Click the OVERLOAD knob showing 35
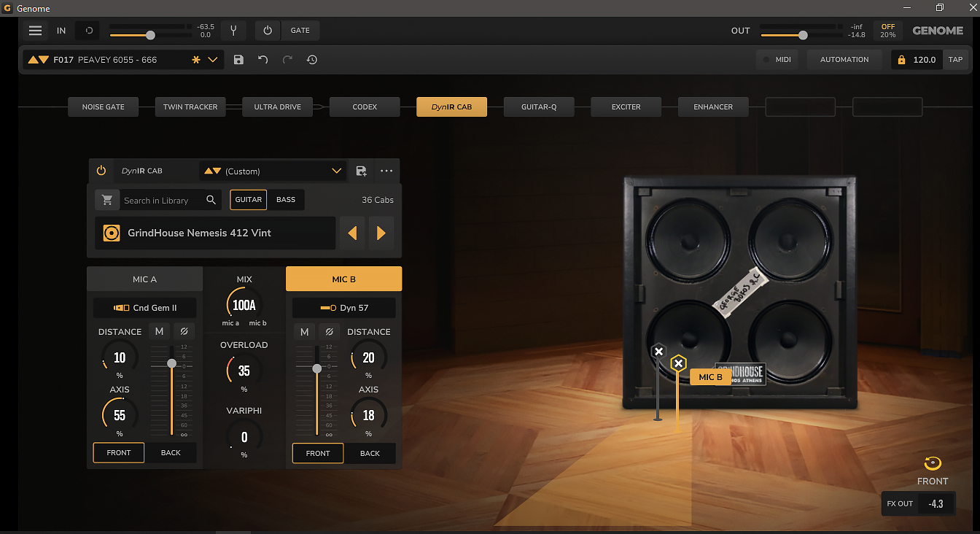 (244, 371)
